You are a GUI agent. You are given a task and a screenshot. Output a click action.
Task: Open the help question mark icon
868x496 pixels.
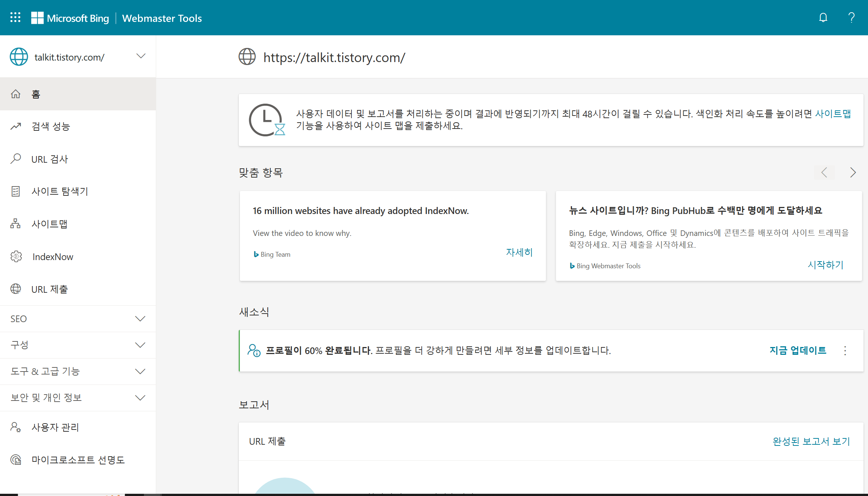point(851,17)
